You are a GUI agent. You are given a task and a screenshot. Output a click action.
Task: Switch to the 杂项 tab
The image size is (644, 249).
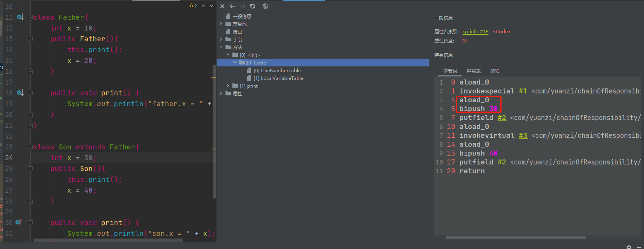495,71
